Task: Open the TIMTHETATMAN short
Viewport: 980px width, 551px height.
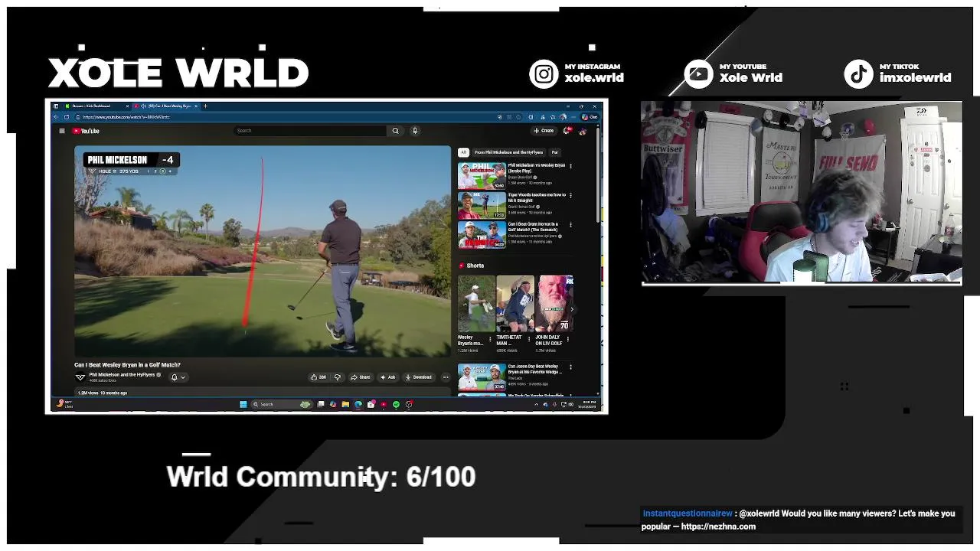Action: [x=515, y=303]
